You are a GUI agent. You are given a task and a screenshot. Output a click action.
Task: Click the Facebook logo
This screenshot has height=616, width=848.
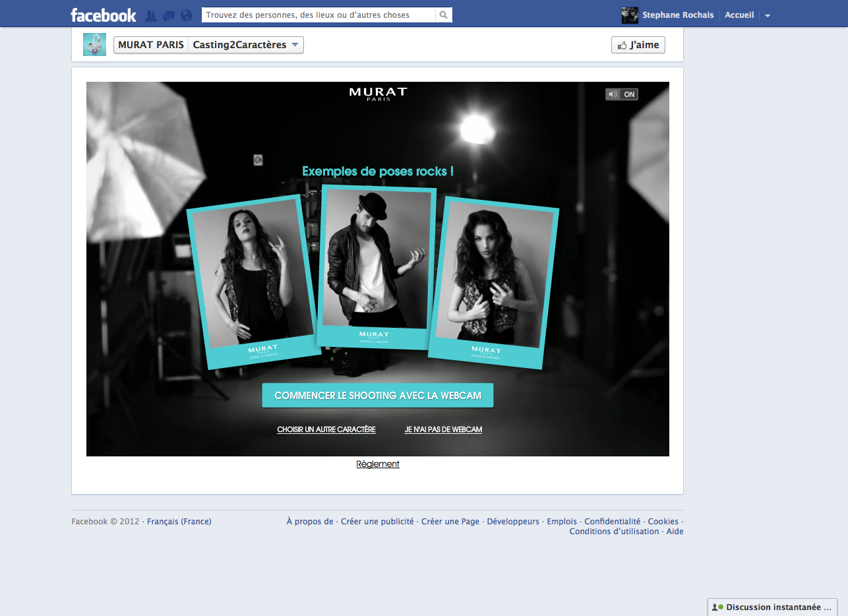[x=104, y=15]
